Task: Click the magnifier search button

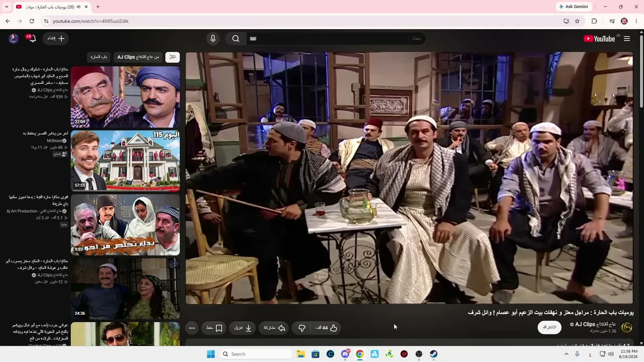Action: (235, 39)
